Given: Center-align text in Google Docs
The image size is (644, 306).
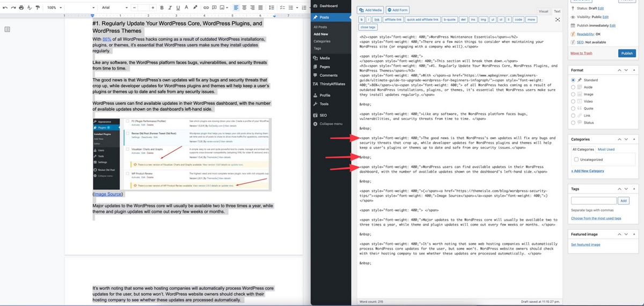Looking at the screenshot, I should coord(244,8).
